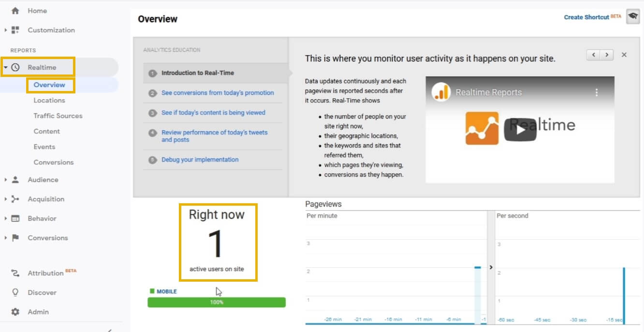Click the latest per-minute pageviews bar
This screenshot has height=332, width=644.
pos(478,295)
